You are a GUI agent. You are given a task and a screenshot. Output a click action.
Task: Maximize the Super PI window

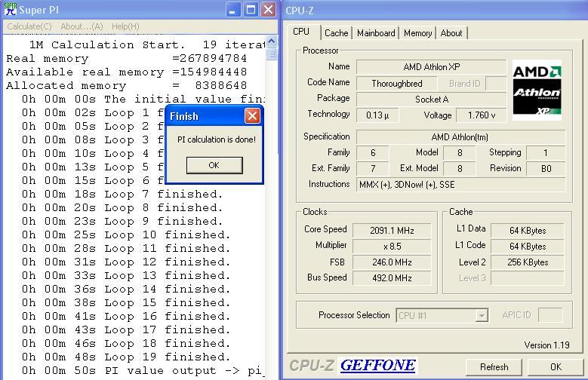[251, 9]
